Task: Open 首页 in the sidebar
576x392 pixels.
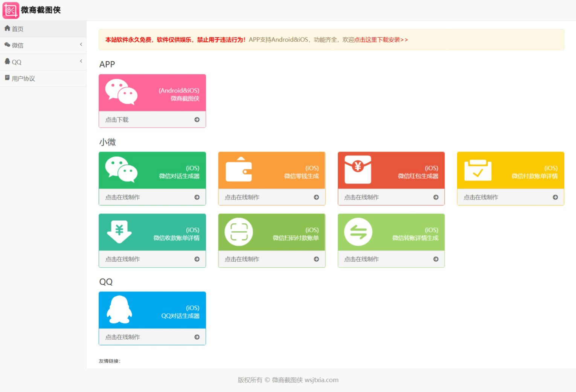Action: pyautogui.click(x=43, y=29)
